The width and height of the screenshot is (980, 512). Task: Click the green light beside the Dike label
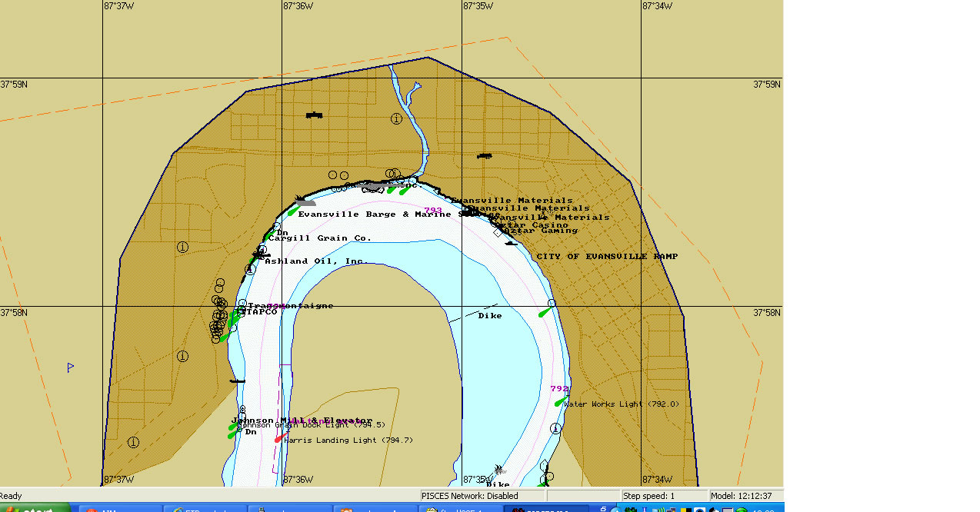pyautogui.click(x=545, y=312)
